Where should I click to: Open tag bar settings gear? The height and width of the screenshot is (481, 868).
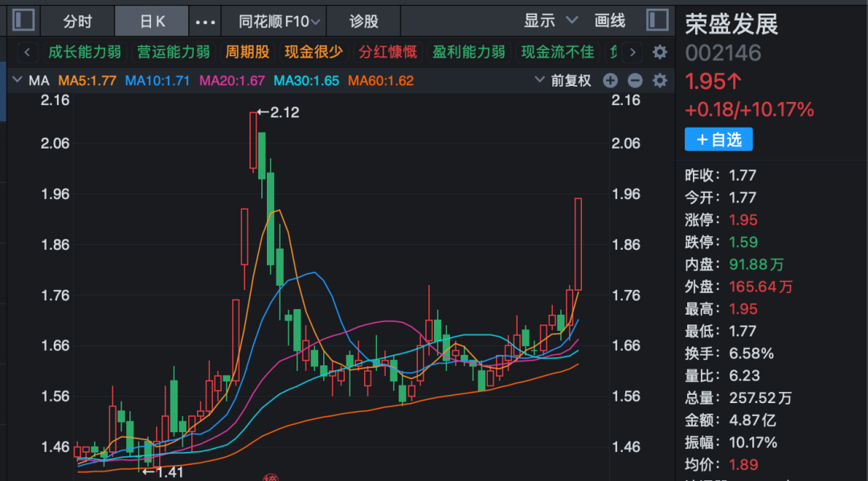[x=660, y=53]
